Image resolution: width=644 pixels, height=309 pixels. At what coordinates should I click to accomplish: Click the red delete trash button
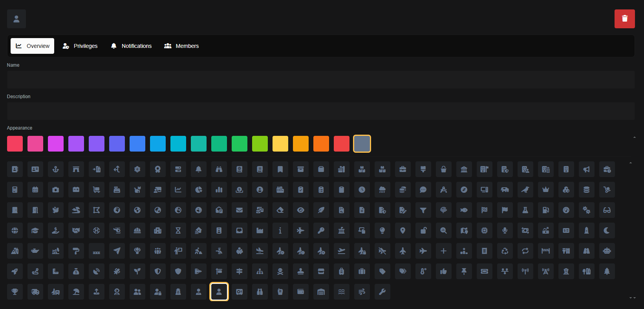click(x=624, y=19)
